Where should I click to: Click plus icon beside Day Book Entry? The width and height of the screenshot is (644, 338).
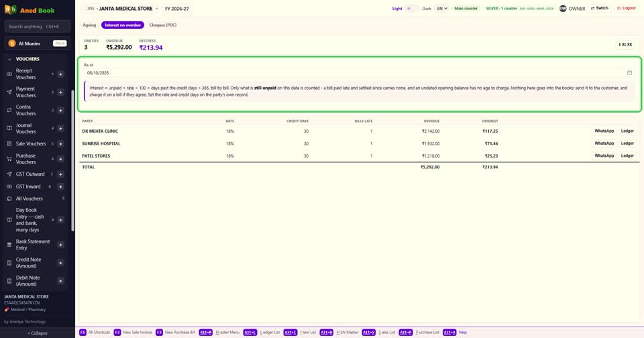point(60,220)
